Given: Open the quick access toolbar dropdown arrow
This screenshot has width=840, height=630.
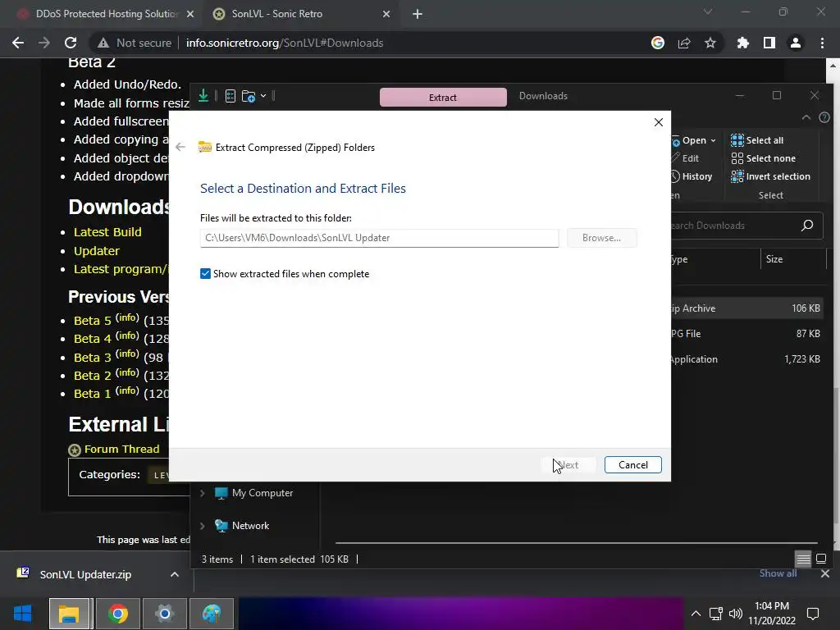Looking at the screenshot, I should (x=263, y=97).
